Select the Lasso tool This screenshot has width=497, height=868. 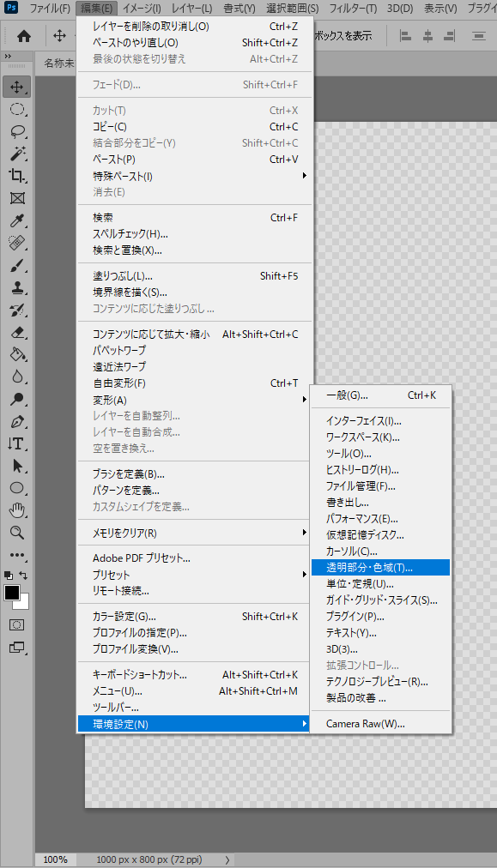pyautogui.click(x=17, y=131)
